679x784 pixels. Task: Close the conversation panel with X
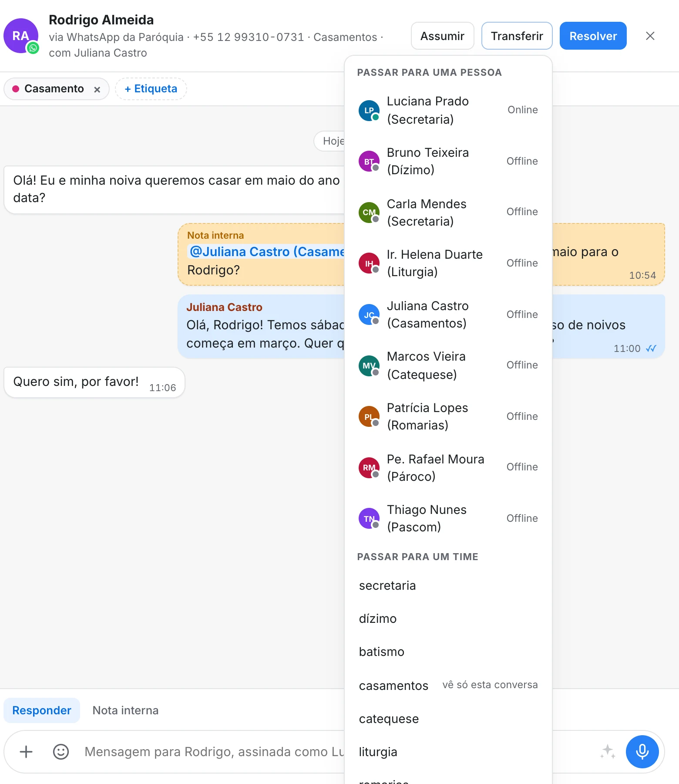[650, 36]
